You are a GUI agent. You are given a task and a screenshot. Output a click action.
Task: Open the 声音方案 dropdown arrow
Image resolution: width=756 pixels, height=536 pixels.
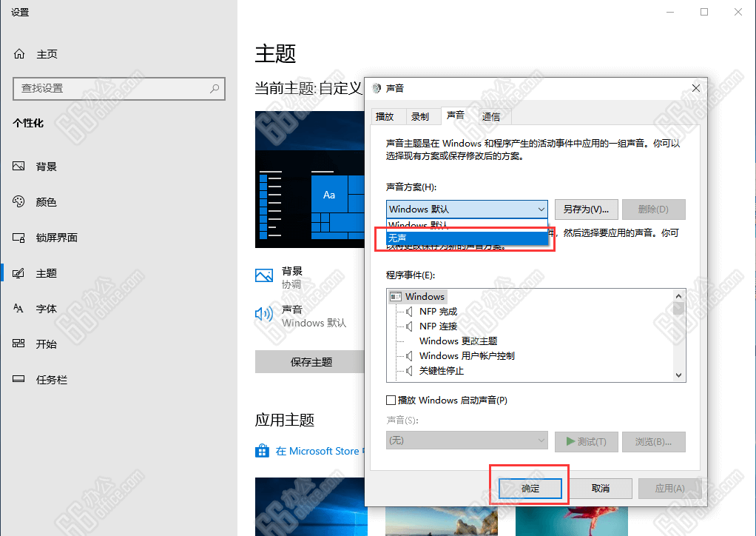point(541,210)
